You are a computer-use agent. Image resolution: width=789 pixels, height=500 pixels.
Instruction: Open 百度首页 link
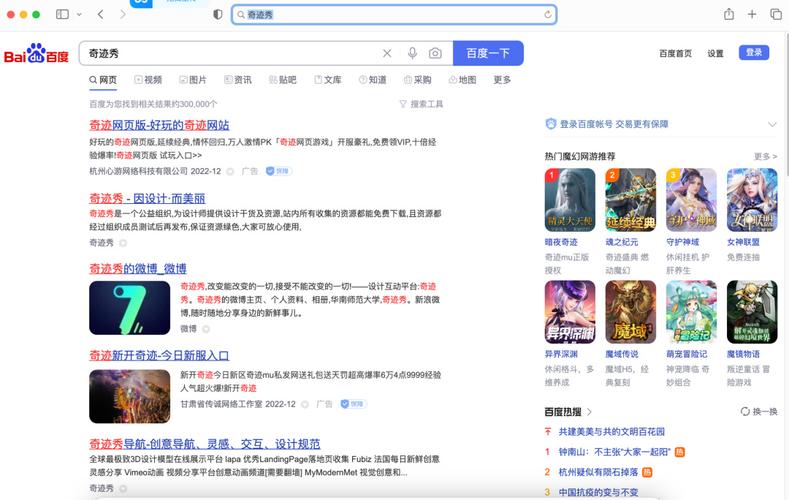coord(675,53)
